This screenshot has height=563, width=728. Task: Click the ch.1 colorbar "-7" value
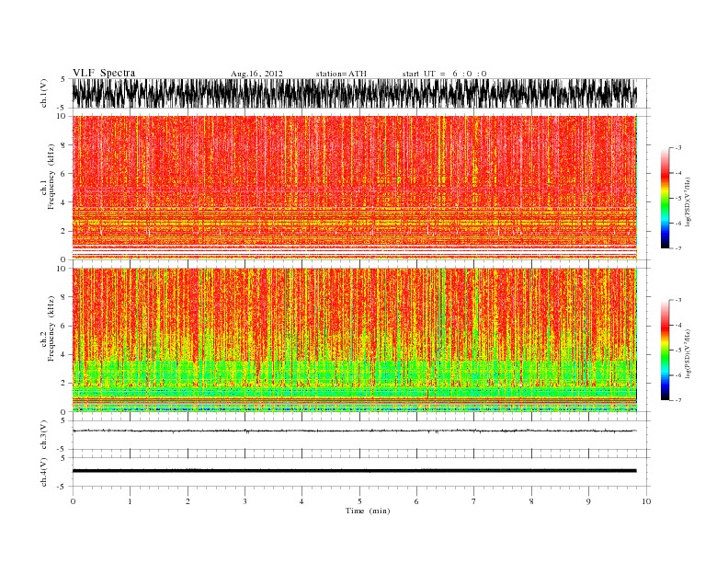tap(678, 248)
